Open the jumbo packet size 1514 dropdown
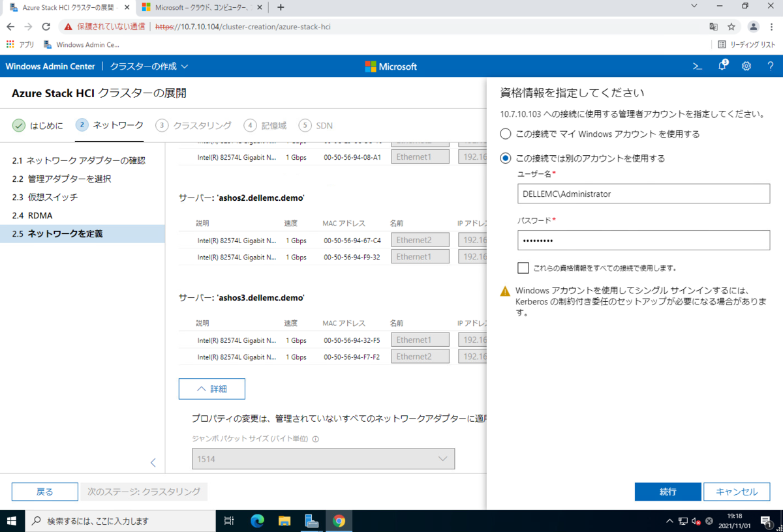 pos(323,459)
